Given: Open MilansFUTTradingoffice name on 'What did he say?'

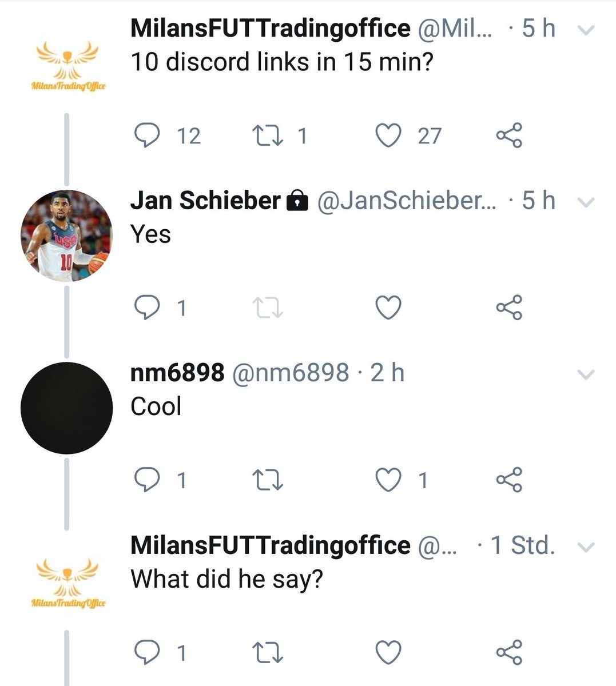Looking at the screenshot, I should 271,545.
